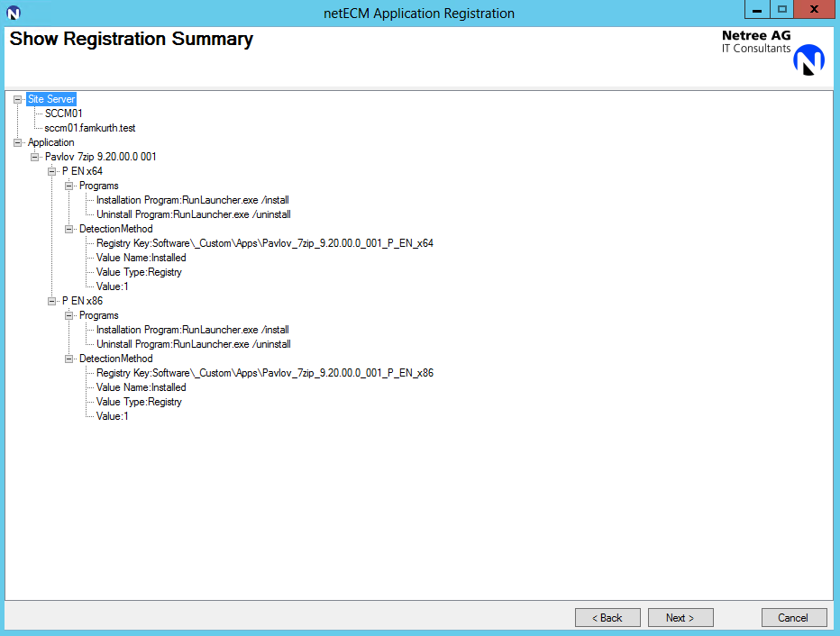Click the netECM app icon in title bar
The height and width of the screenshot is (636, 840).
pyautogui.click(x=14, y=13)
